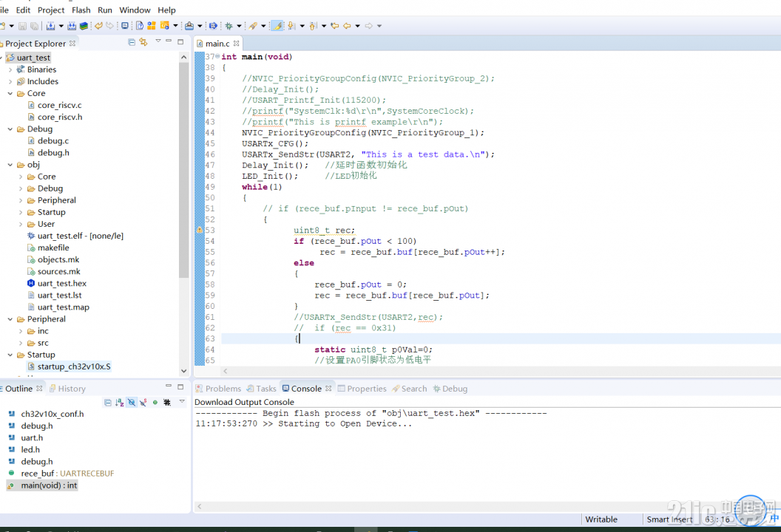Click the Undo arrow in the toolbar
Image resolution: width=781 pixels, height=532 pixels.
(x=98, y=26)
